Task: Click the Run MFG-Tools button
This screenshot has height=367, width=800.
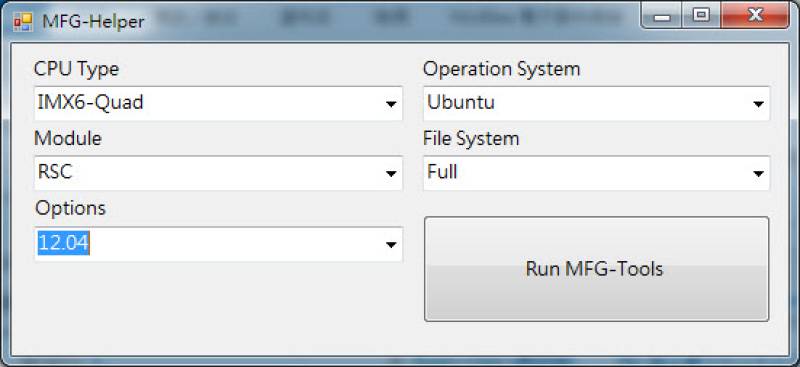Action: [596, 269]
